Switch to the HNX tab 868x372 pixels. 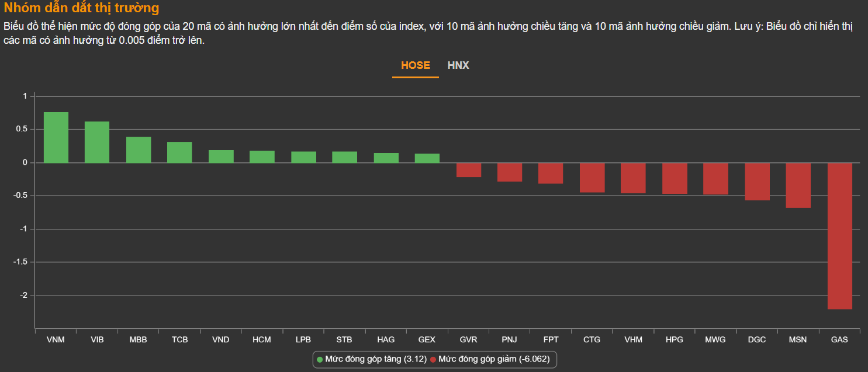pyautogui.click(x=458, y=65)
